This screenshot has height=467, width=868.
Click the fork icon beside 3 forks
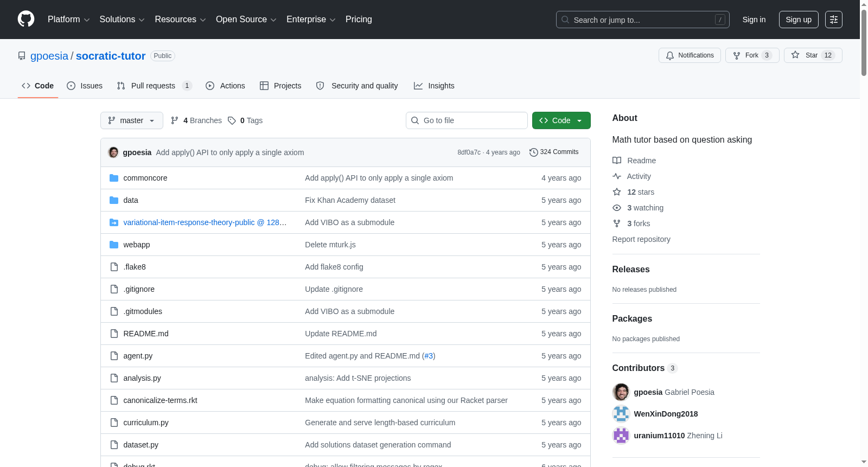617,223
